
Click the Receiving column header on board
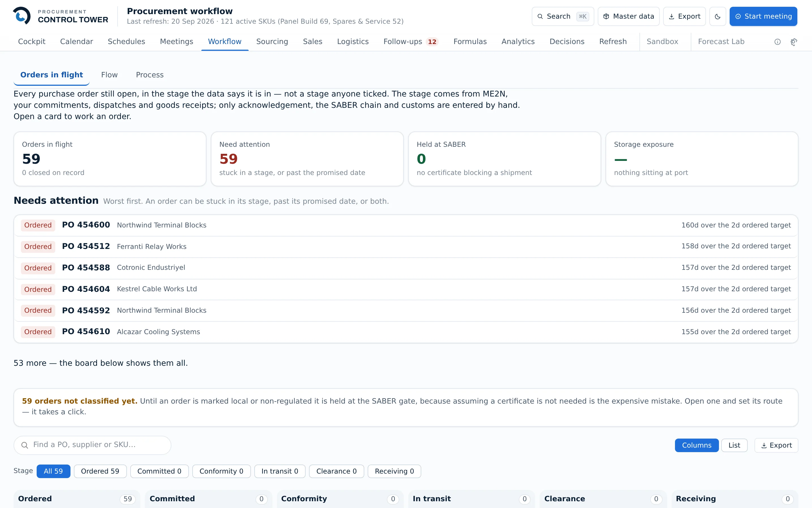click(735, 499)
